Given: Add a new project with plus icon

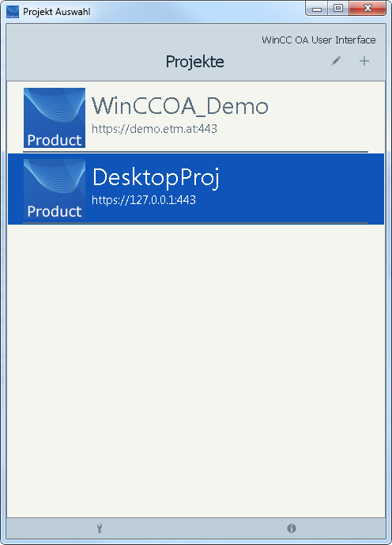Looking at the screenshot, I should 364,61.
